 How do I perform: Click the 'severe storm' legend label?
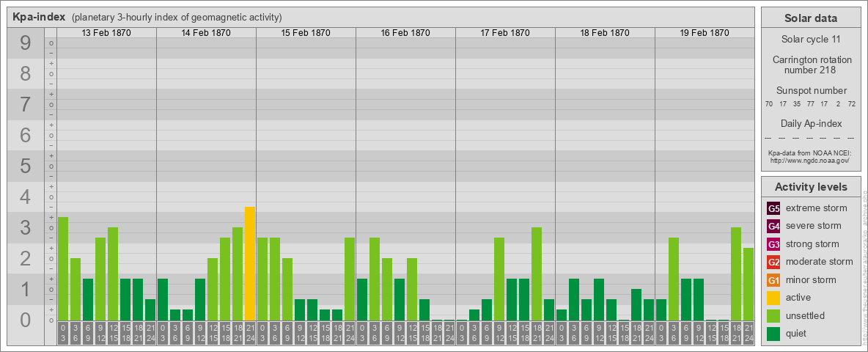click(814, 226)
